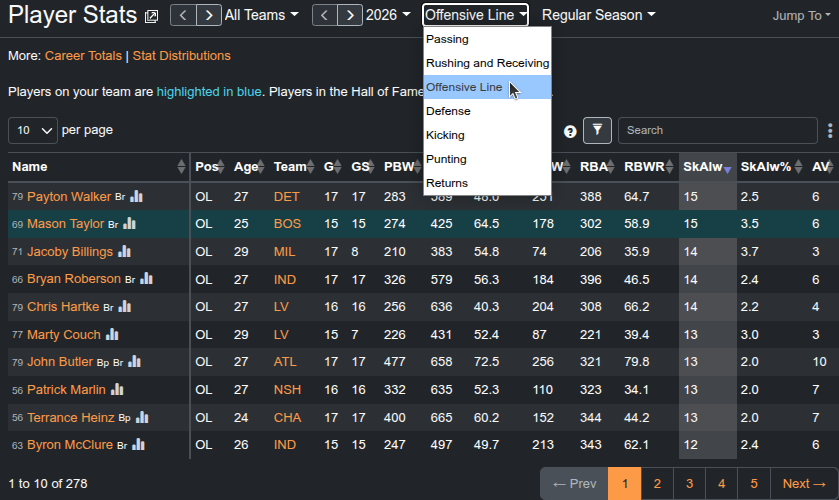839x500 pixels.
Task: Jump to page 3 of results
Action: tap(689, 484)
